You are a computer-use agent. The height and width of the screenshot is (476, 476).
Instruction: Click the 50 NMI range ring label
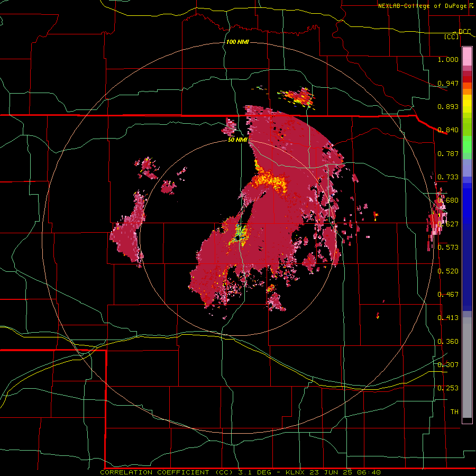(237, 140)
